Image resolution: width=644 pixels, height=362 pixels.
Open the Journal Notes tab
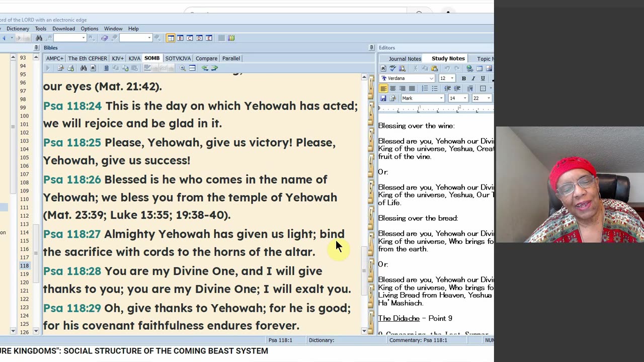coord(405,59)
